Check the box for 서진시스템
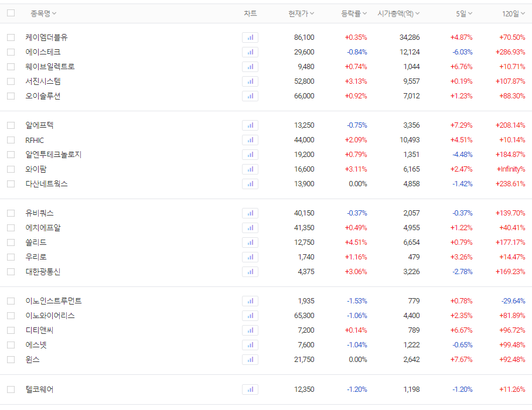The width and height of the screenshot is (532, 410). tap(11, 81)
